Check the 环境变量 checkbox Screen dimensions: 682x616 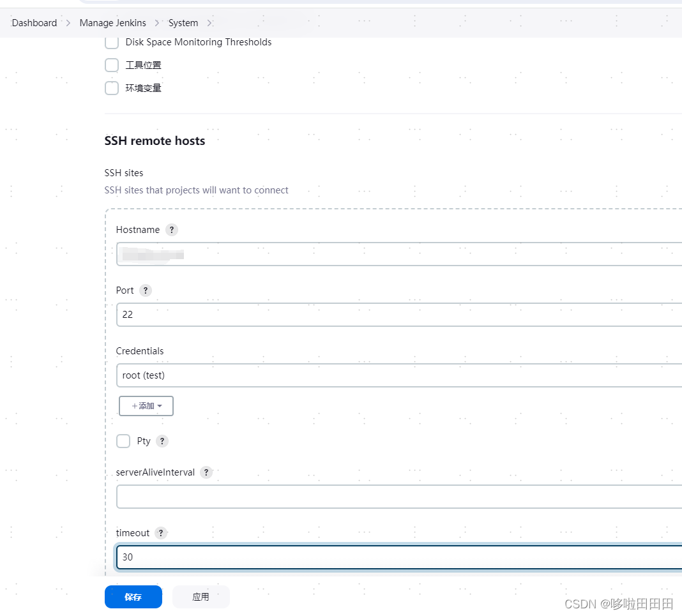coord(112,88)
